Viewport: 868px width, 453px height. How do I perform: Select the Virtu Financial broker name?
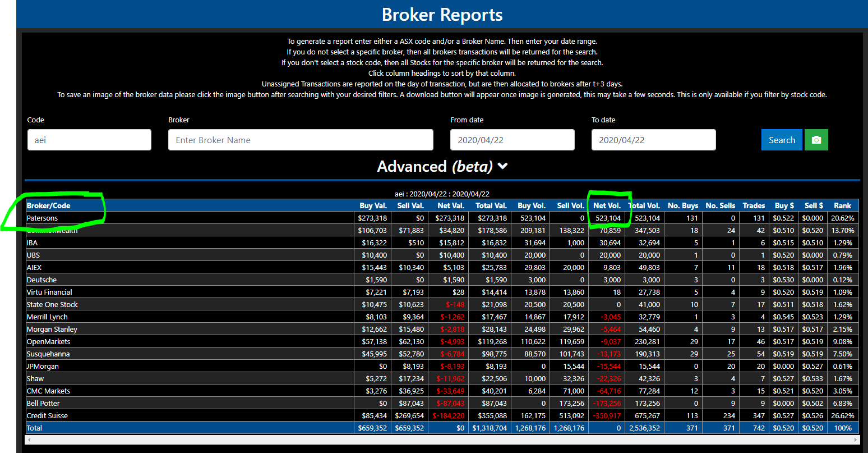pos(49,292)
